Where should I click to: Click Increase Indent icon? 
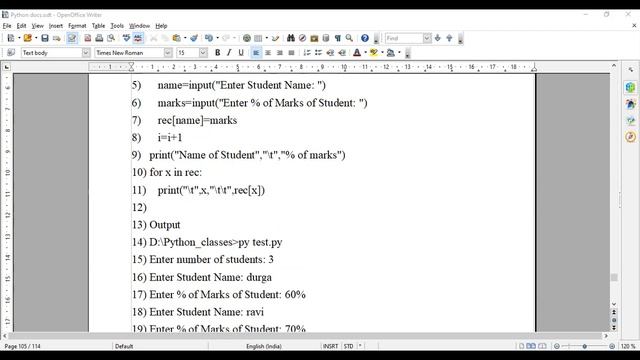click(342, 53)
